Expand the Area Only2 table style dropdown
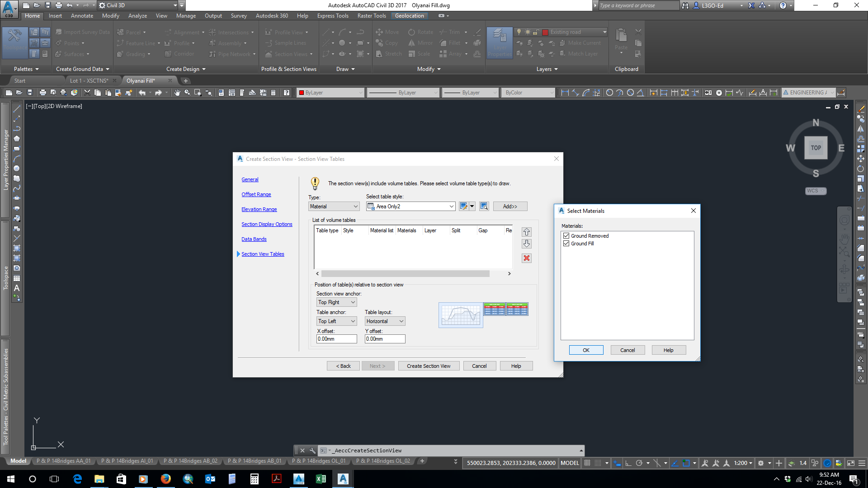The image size is (868, 488). [451, 206]
